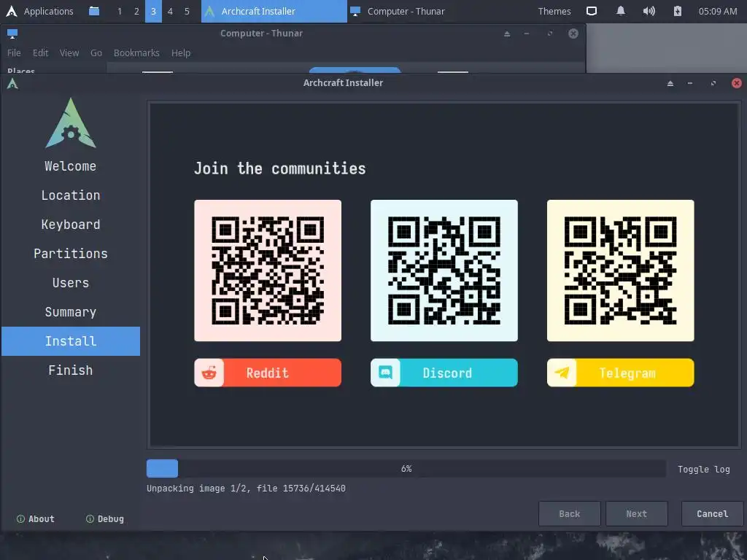Open the Go menu in Thunar

pyautogui.click(x=96, y=52)
